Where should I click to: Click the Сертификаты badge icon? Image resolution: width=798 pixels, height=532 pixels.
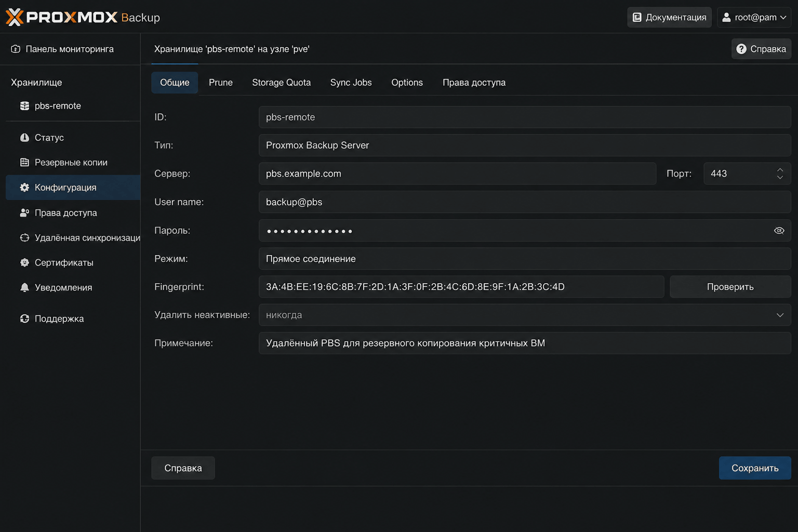point(24,263)
